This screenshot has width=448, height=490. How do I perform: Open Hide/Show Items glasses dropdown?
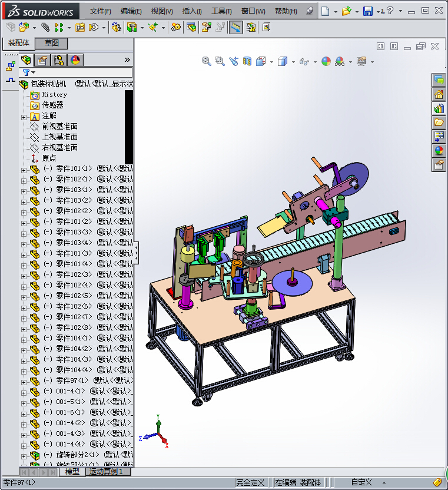[315, 62]
